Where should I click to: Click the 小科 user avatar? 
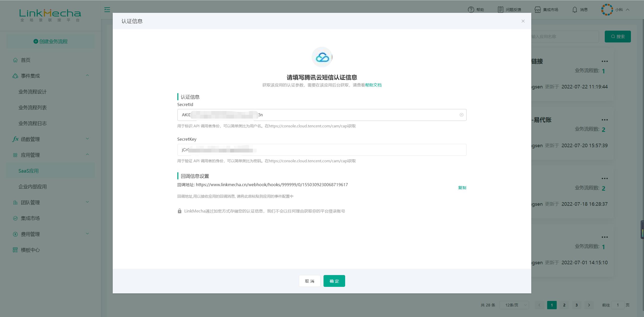click(x=607, y=10)
